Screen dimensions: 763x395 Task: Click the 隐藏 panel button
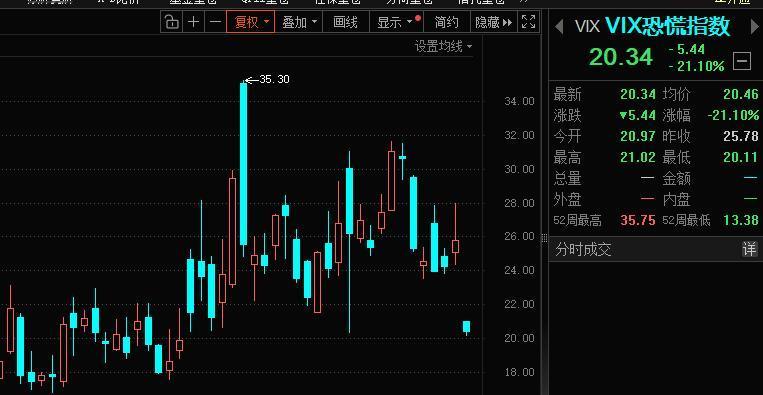pyautogui.click(x=493, y=22)
